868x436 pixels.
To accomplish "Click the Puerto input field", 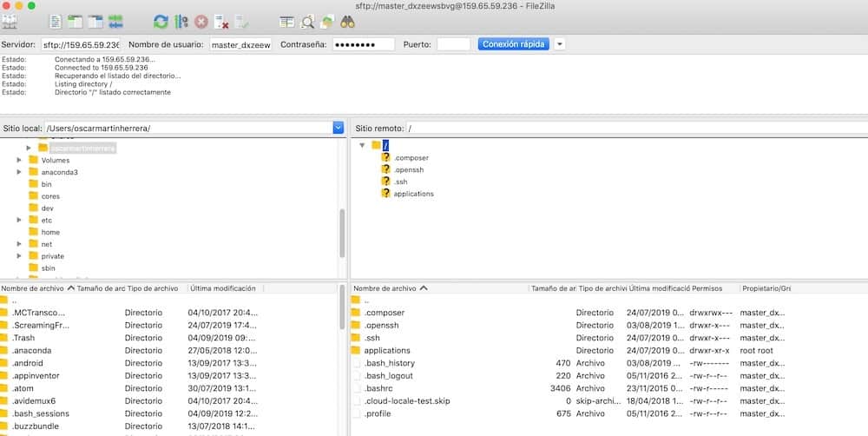I will pos(453,44).
